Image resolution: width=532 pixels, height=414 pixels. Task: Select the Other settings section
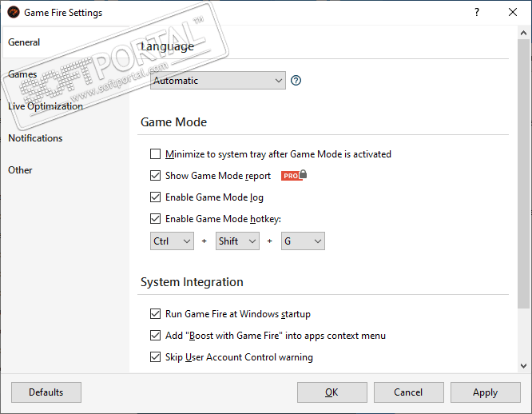pos(21,170)
